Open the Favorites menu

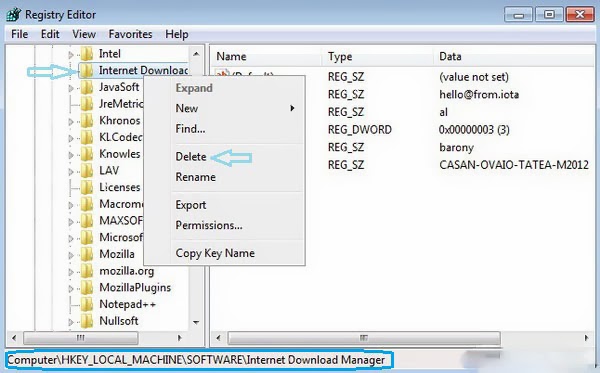pyautogui.click(x=130, y=34)
